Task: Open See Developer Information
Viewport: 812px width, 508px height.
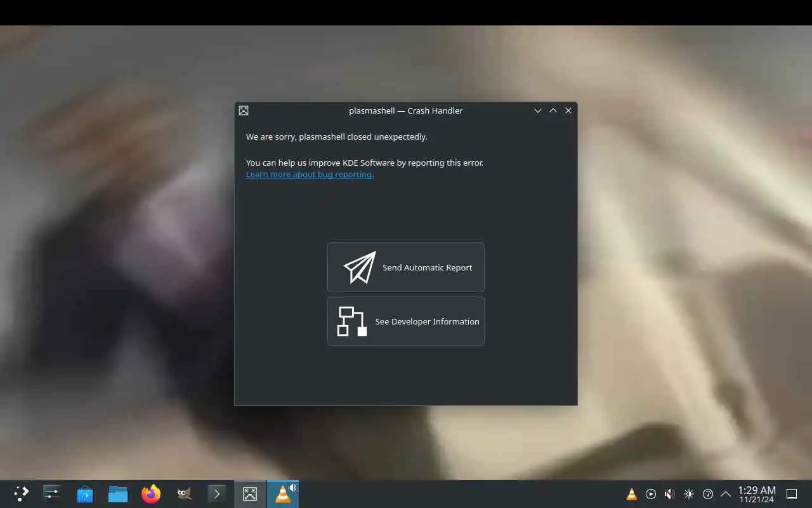Action: 406,321
